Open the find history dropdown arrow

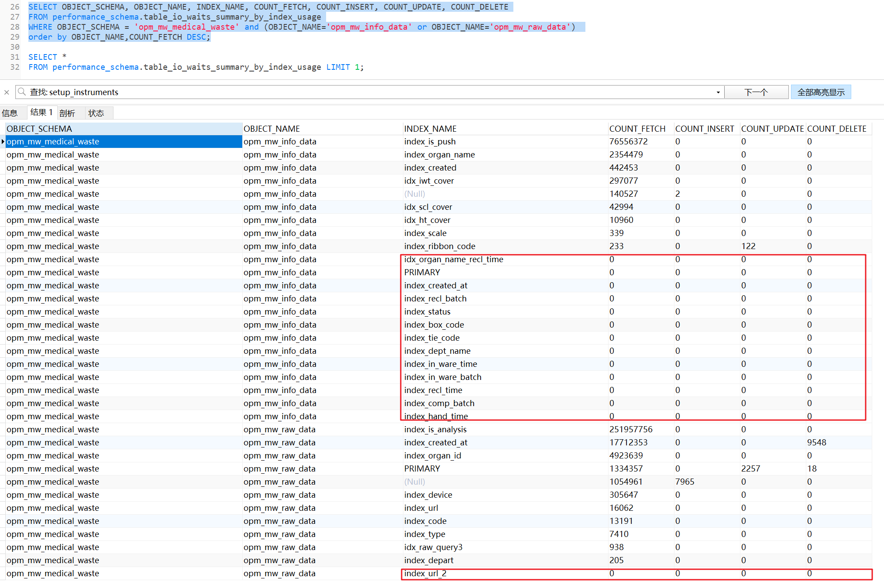[x=718, y=92]
